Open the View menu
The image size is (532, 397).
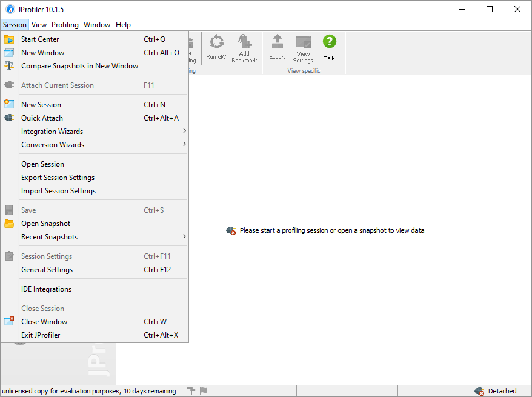(39, 25)
